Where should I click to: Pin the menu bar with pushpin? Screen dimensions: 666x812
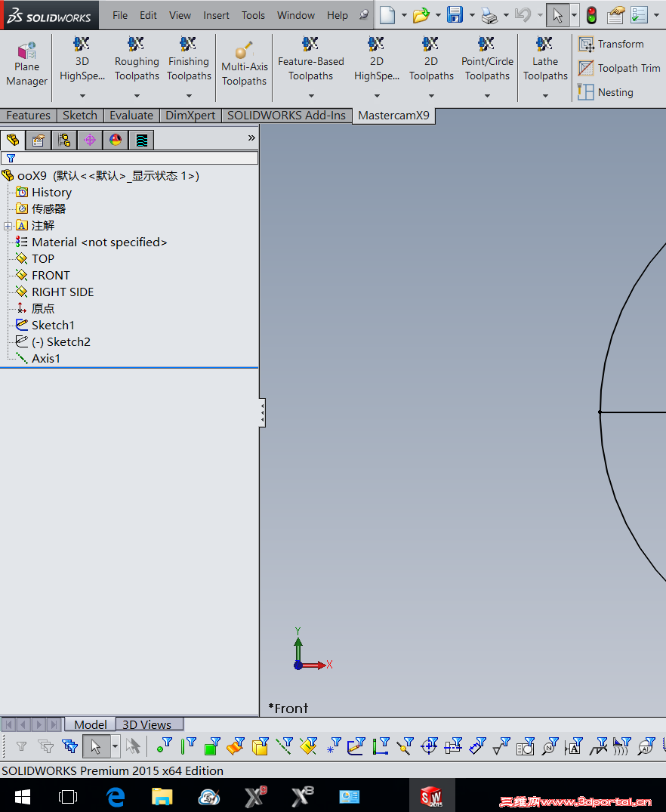tap(364, 15)
